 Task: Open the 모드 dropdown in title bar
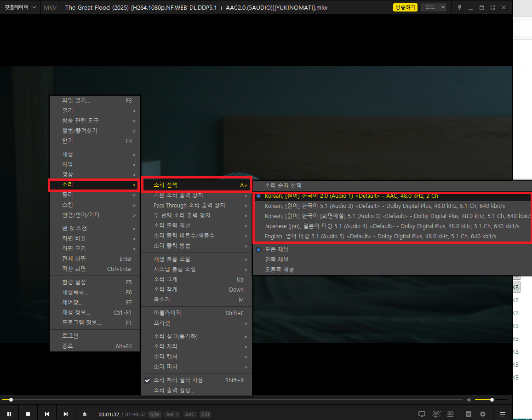434,7
